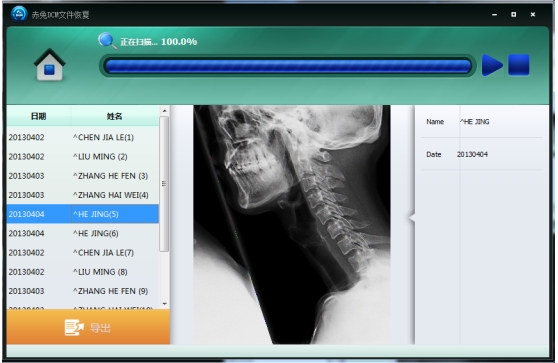Click the magnifier scanning status icon
The image size is (558, 363).
point(107,41)
